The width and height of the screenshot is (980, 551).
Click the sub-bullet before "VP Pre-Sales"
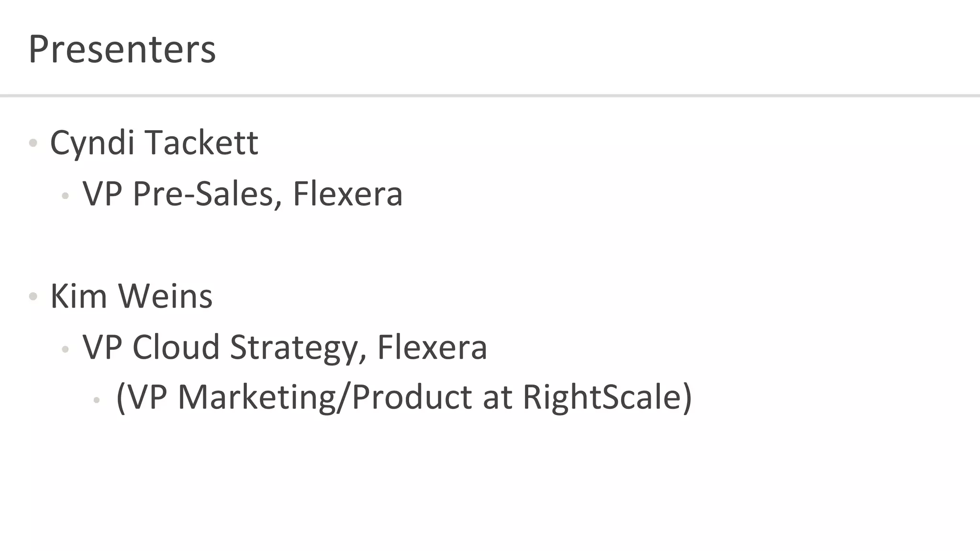tap(66, 195)
